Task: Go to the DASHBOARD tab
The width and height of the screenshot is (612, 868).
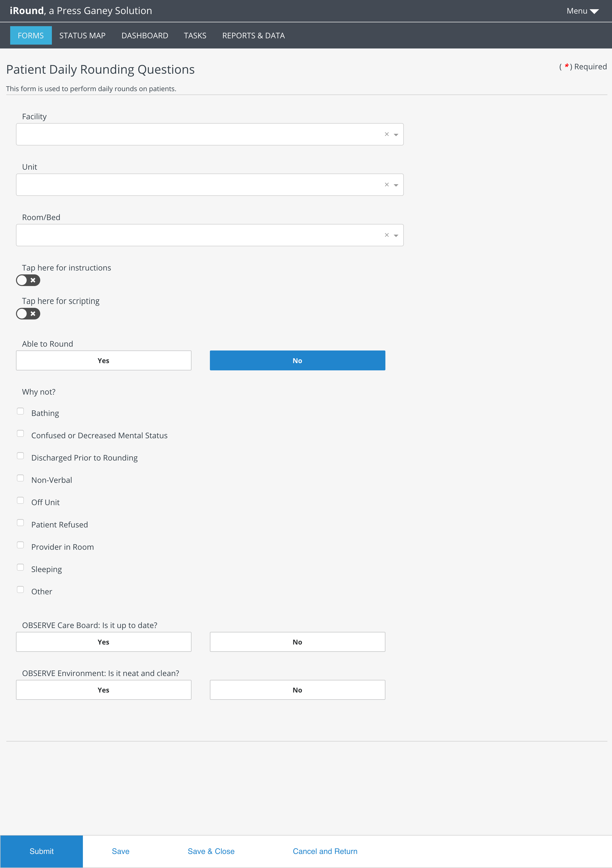Action: [145, 36]
